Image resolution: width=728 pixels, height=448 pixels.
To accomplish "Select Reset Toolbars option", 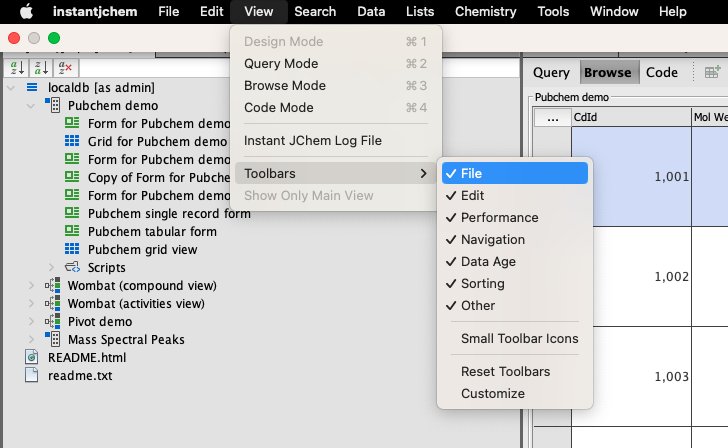I will [x=505, y=372].
